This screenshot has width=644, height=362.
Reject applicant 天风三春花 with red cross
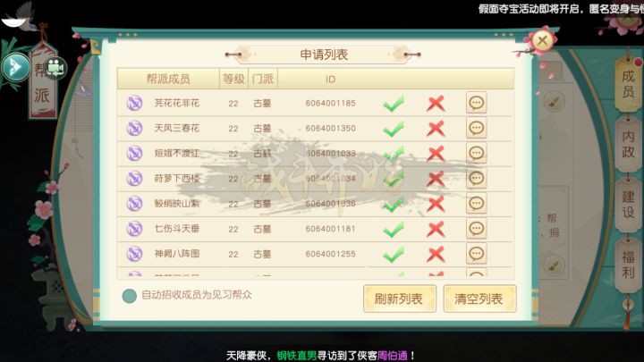[436, 129]
